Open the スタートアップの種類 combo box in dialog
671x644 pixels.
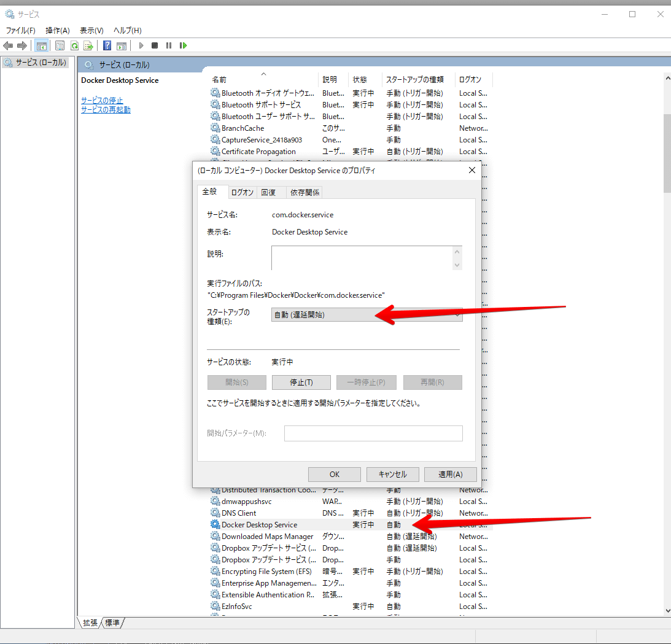(x=367, y=314)
